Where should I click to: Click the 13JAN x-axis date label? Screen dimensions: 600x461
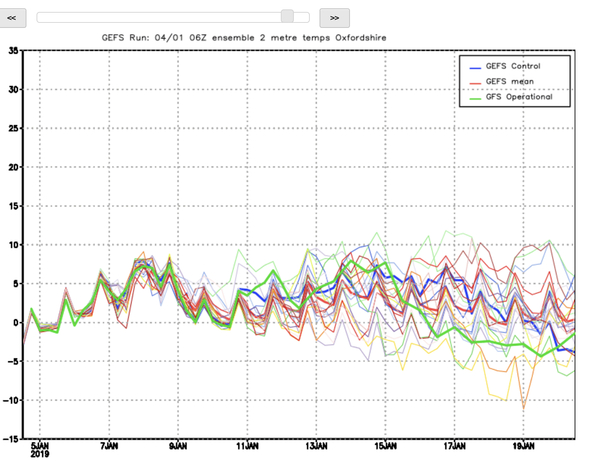315,445
